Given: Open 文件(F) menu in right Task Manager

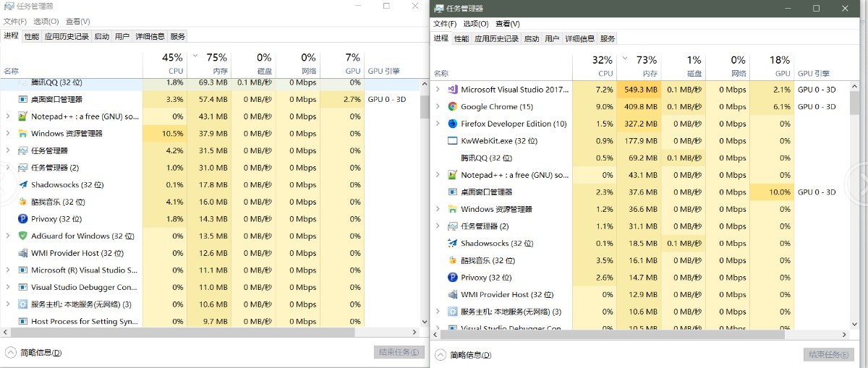Looking at the screenshot, I should point(445,24).
